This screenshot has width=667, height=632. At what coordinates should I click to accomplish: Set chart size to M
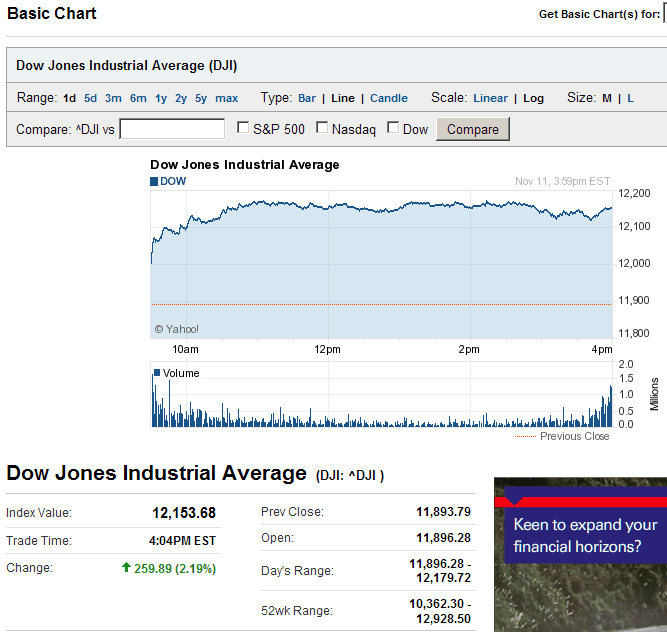607,98
